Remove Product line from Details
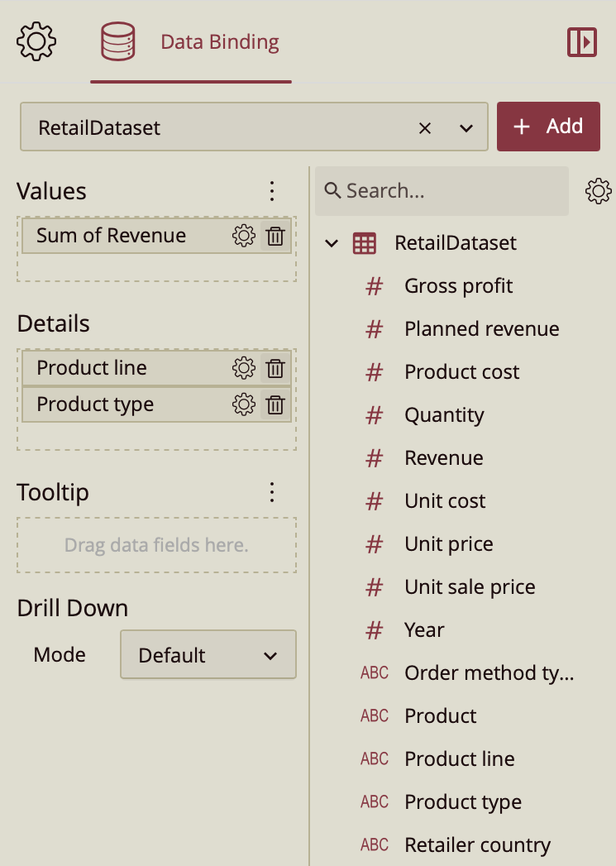 pyautogui.click(x=275, y=369)
